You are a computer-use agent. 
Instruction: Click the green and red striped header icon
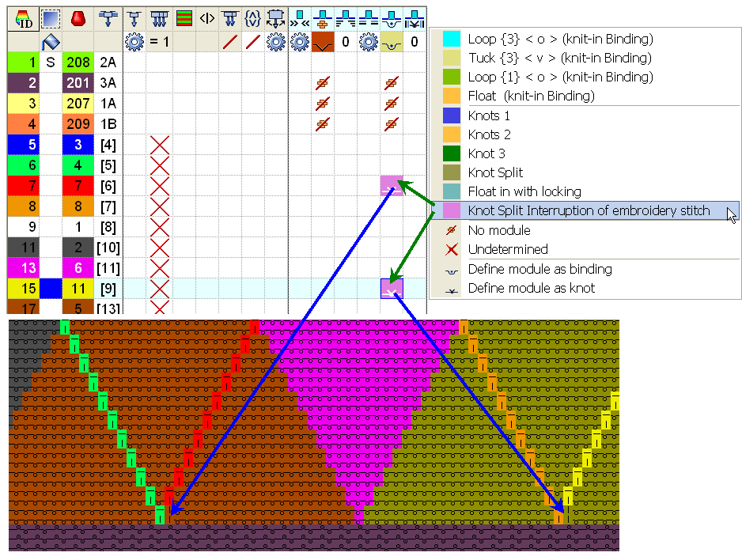[184, 19]
